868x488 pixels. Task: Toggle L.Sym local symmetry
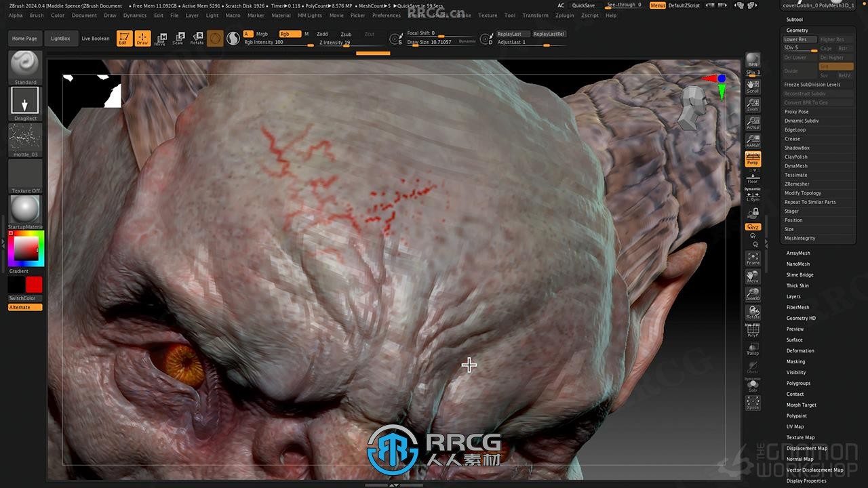tap(753, 195)
